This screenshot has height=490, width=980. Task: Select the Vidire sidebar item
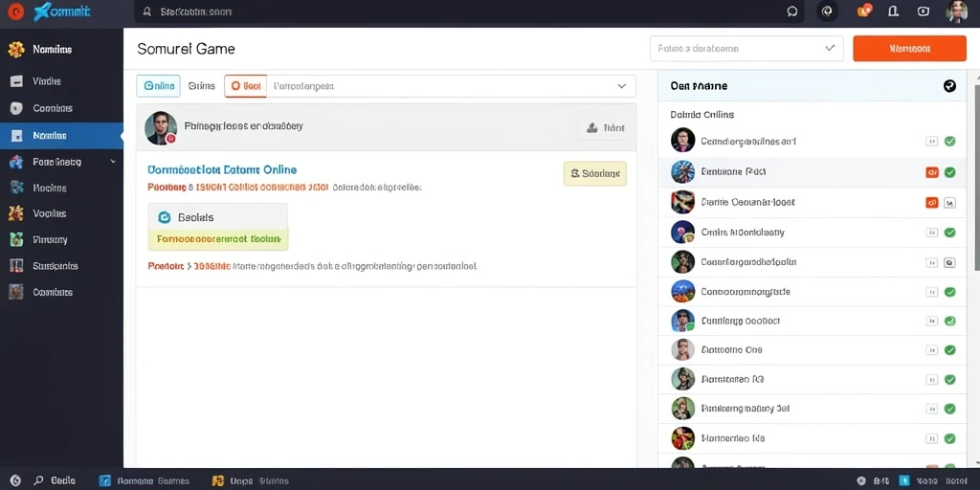61,81
